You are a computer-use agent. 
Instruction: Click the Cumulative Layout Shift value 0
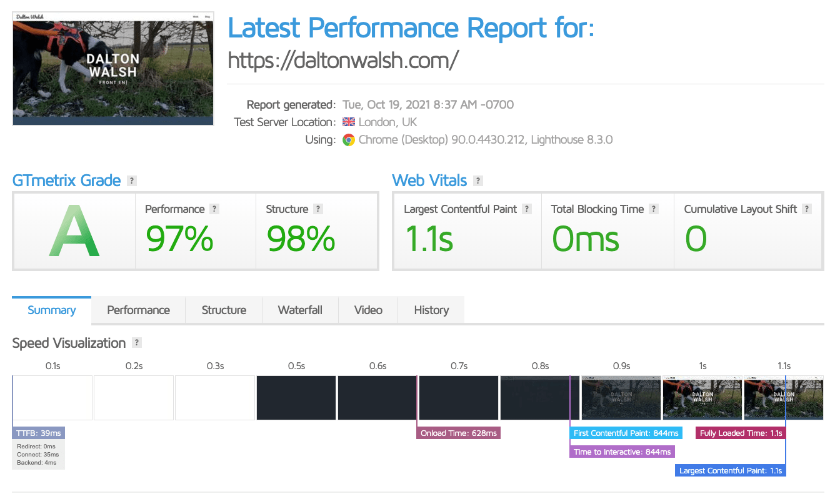tap(696, 239)
